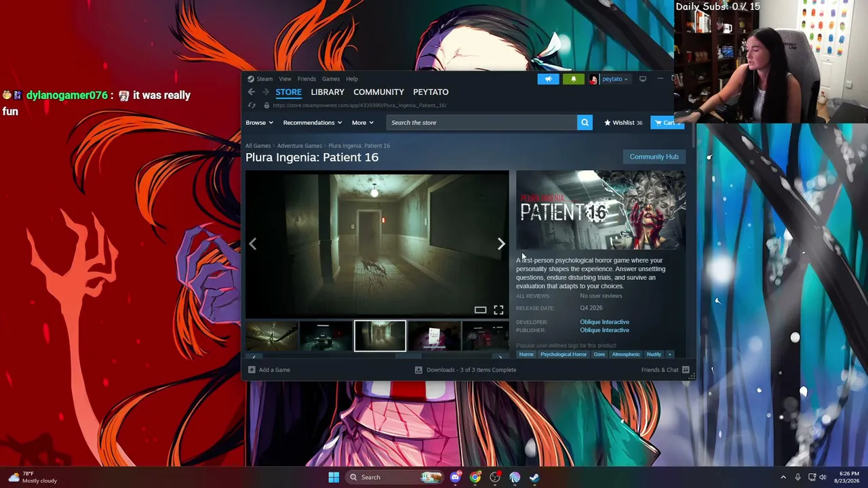This screenshot has height=488, width=868.
Task: Open the Friends & Chat icon
Action: [686, 370]
